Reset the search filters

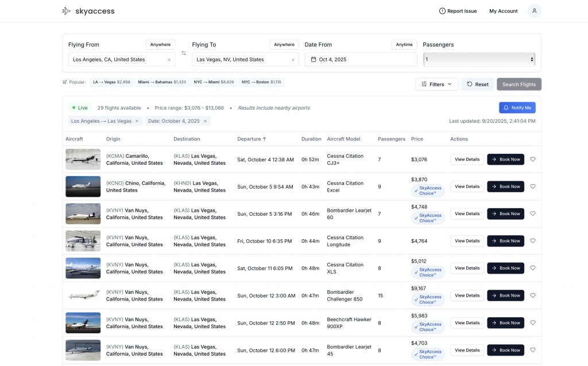(x=478, y=84)
